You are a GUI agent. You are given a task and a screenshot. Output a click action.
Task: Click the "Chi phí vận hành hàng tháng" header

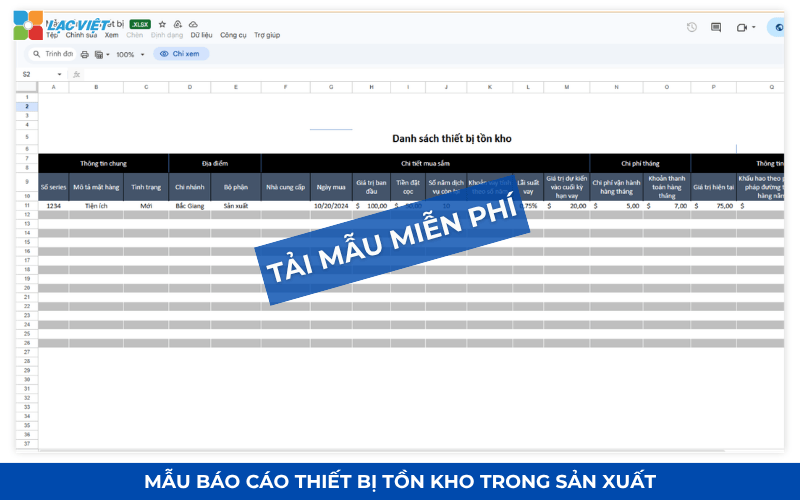[616, 187]
